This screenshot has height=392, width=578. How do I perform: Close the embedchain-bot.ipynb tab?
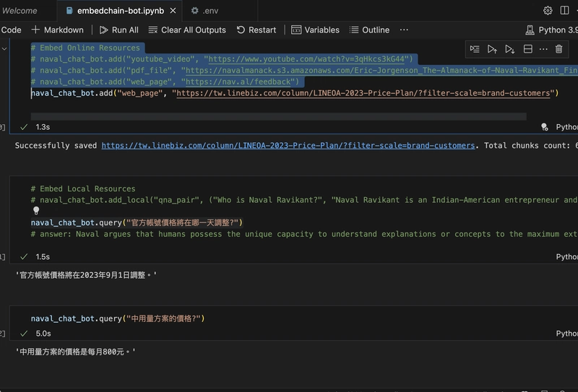point(175,11)
